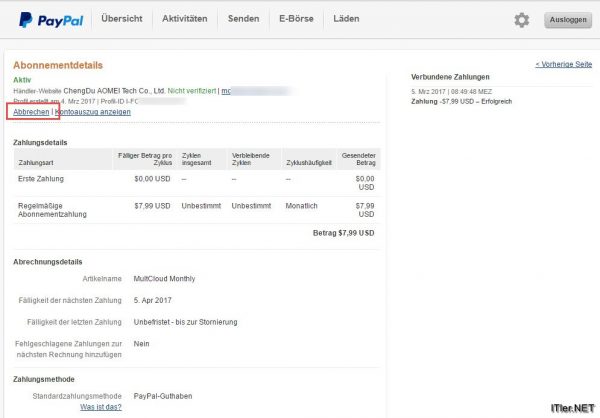Click the Fälliger Betrag pro Zyklus header
Viewport: 600px width, 418px height.
coord(145,159)
